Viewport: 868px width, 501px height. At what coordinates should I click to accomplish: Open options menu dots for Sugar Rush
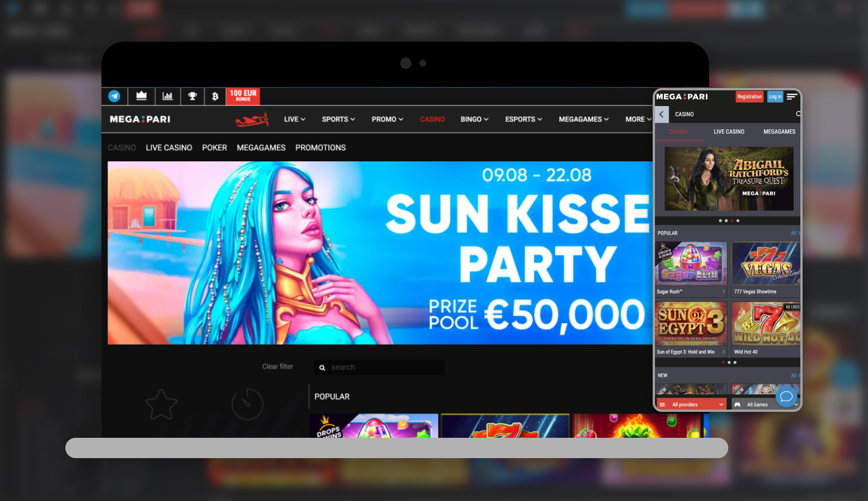(723, 292)
